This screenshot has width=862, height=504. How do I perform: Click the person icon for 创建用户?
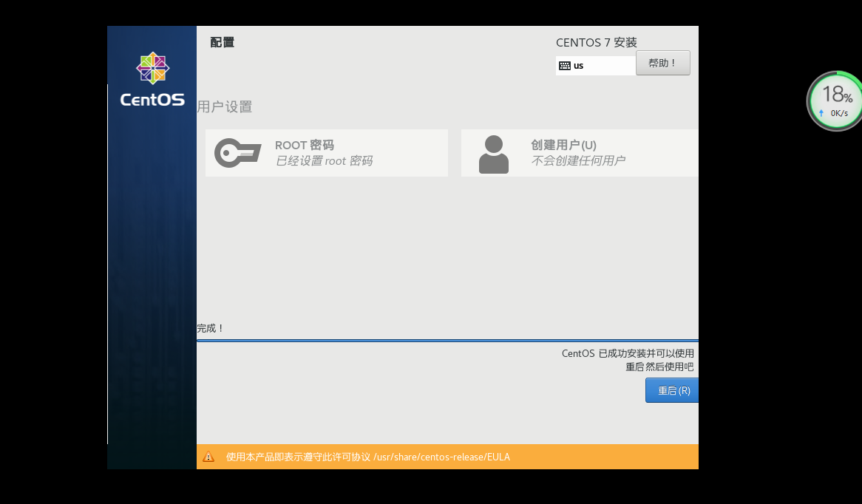pos(494,154)
